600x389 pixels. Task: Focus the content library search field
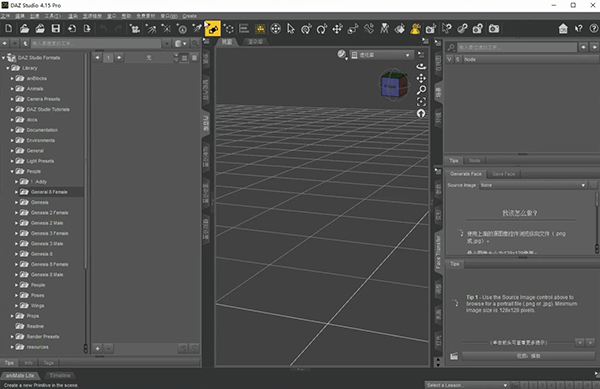click(x=96, y=44)
